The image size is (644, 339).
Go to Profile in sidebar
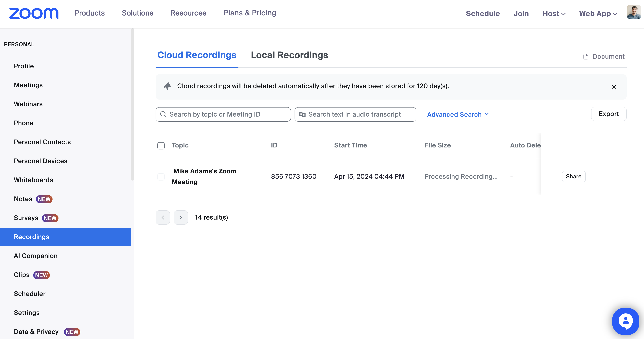(24, 66)
